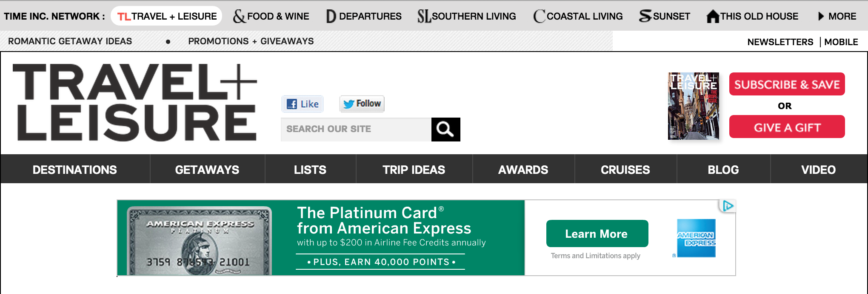Click the magazine cover thumbnail

[694, 106]
